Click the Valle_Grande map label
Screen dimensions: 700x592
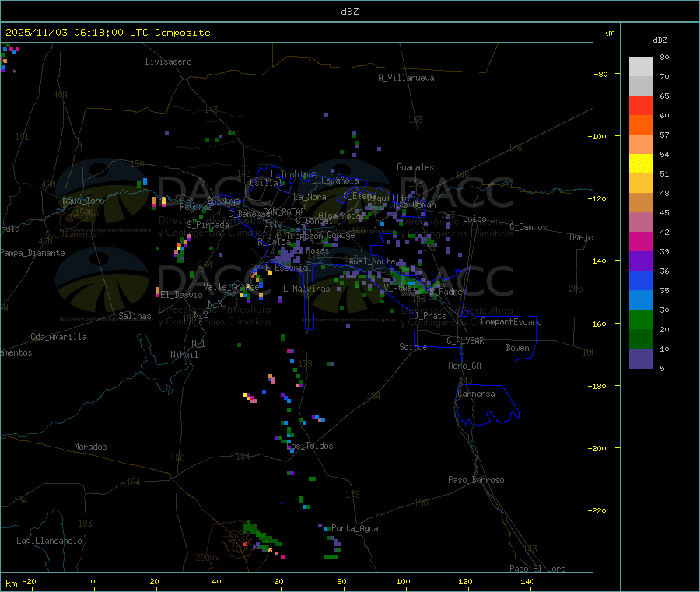231,287
